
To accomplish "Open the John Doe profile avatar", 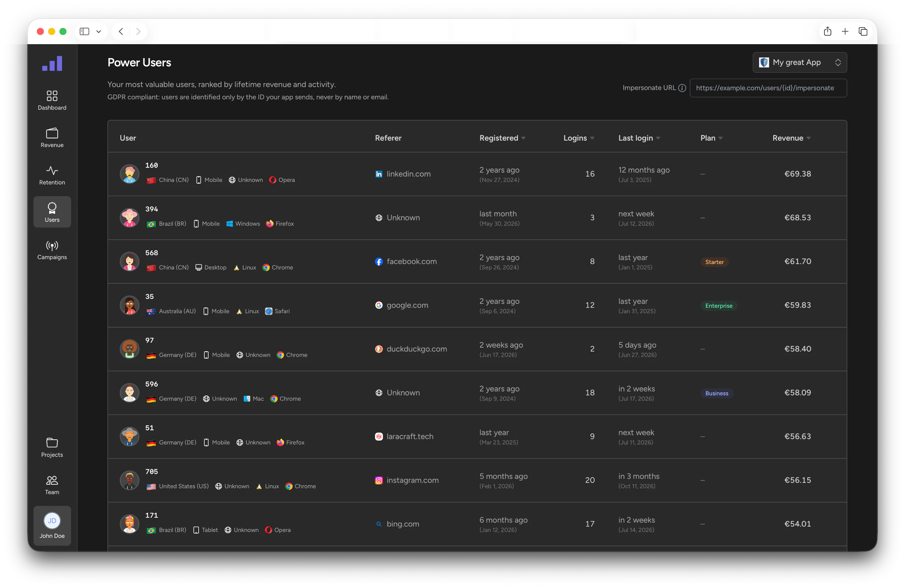I will pos(52,521).
